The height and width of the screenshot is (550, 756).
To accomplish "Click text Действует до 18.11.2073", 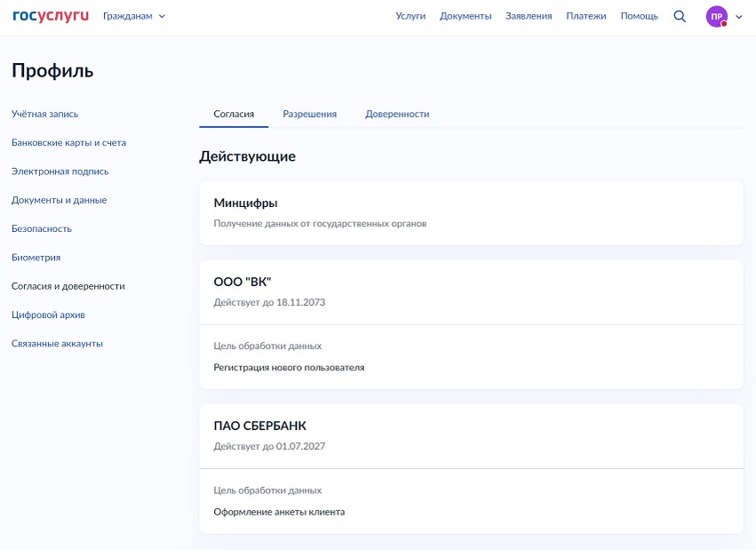I will tap(269, 302).
